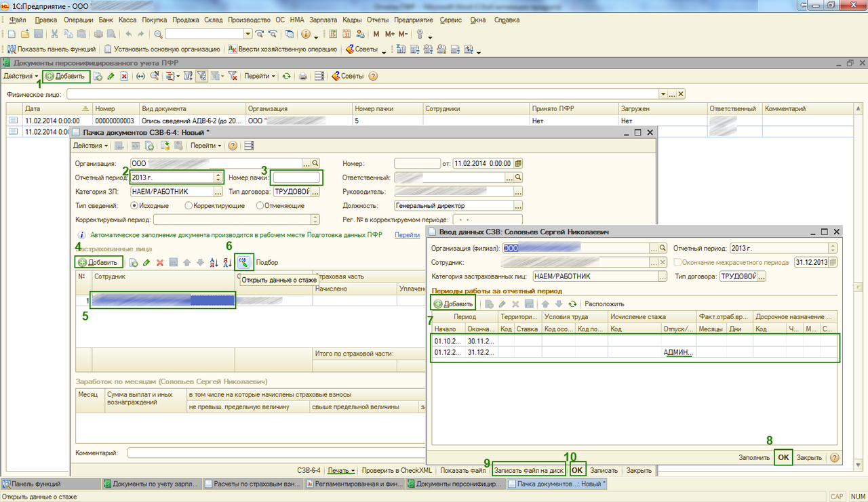Open Действия dropdown in PFR documents window
The image size is (868, 502).
[21, 77]
